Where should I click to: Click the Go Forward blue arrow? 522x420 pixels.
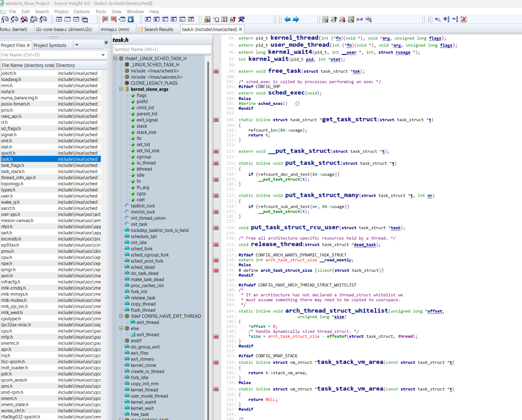click(296, 19)
